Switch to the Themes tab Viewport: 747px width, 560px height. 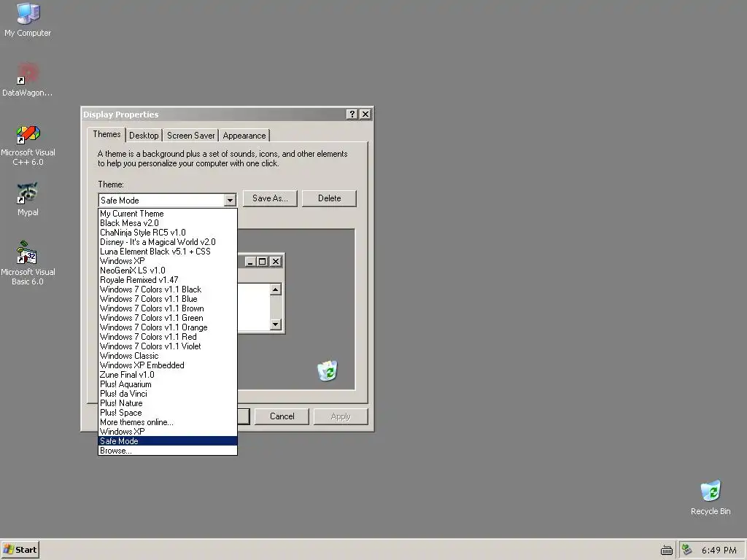tap(107, 134)
